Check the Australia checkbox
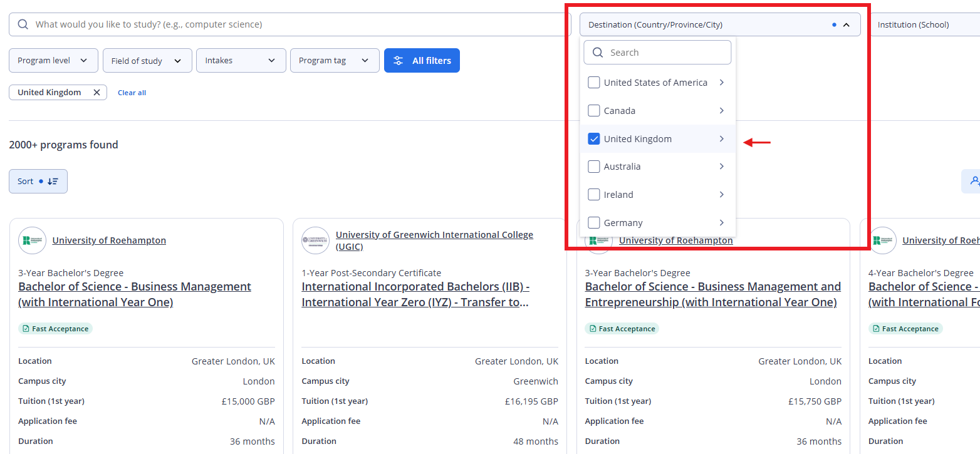This screenshot has height=454, width=980. (x=594, y=167)
